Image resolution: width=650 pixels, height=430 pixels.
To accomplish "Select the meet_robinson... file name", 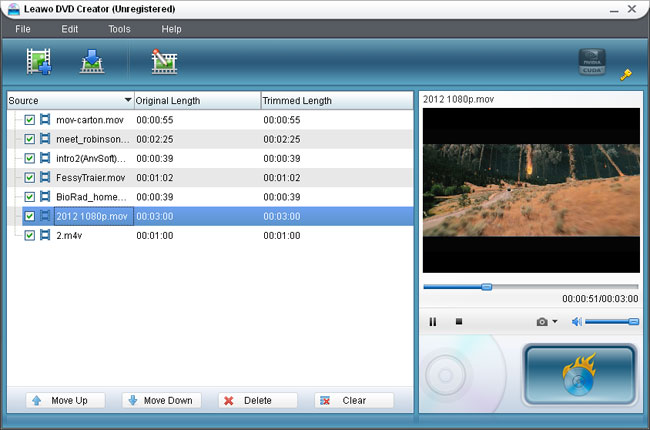I will (92, 139).
